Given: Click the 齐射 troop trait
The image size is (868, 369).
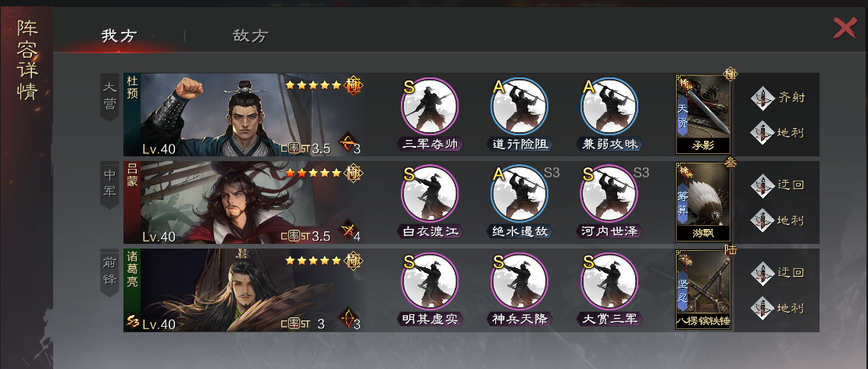Looking at the screenshot, I should click(x=778, y=98).
